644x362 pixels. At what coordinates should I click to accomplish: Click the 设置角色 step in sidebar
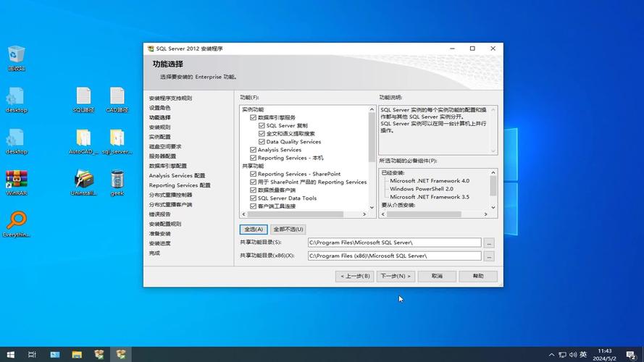pyautogui.click(x=160, y=108)
